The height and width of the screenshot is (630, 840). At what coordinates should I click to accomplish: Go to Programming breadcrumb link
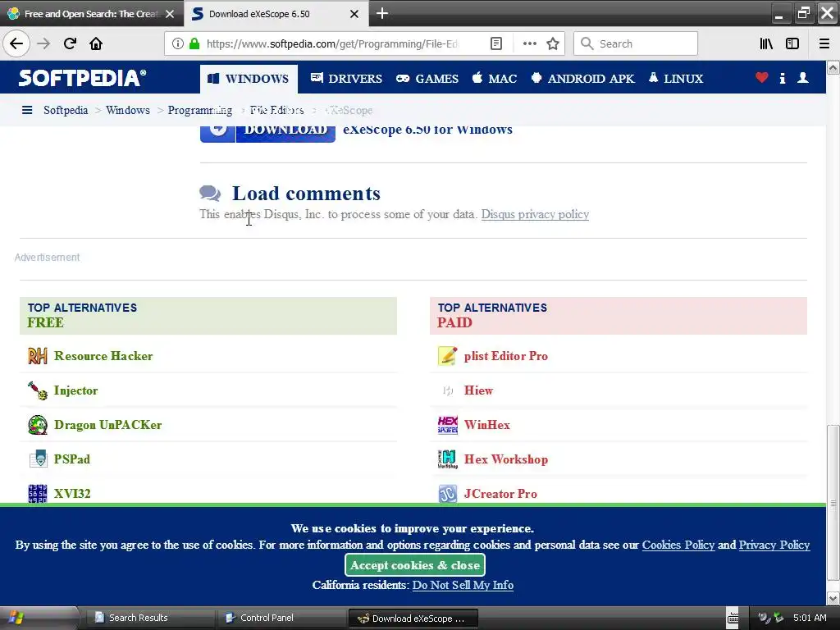point(200,110)
